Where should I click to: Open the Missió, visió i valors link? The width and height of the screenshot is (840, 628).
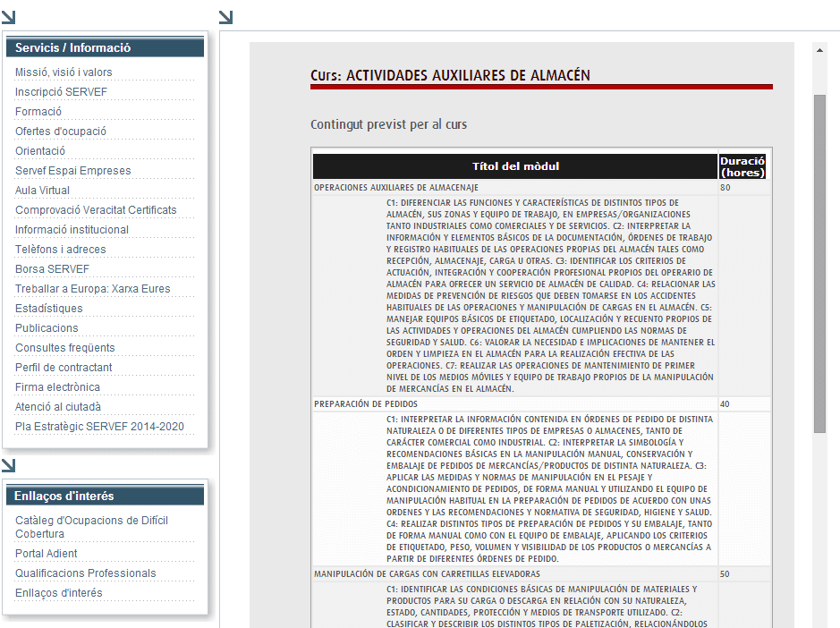[x=64, y=72]
